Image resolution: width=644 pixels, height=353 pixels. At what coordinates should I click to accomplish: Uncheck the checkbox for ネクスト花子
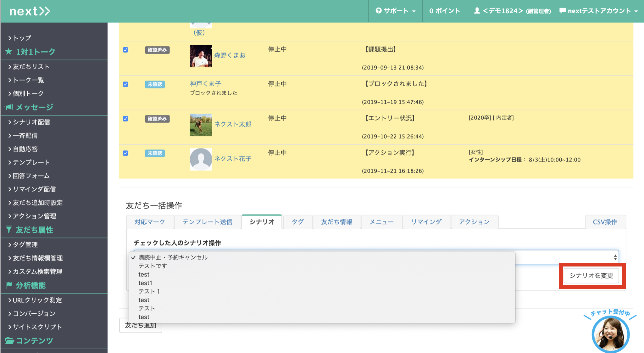pos(125,153)
